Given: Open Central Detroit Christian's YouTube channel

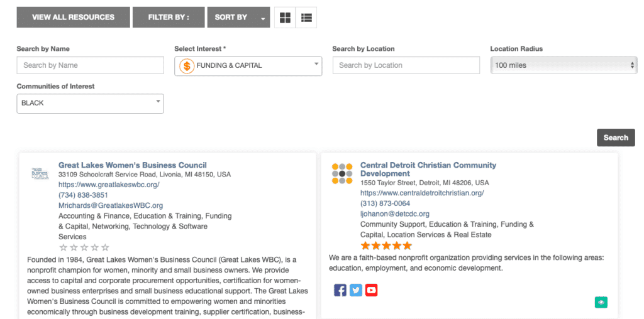Looking at the screenshot, I should [x=371, y=290].
